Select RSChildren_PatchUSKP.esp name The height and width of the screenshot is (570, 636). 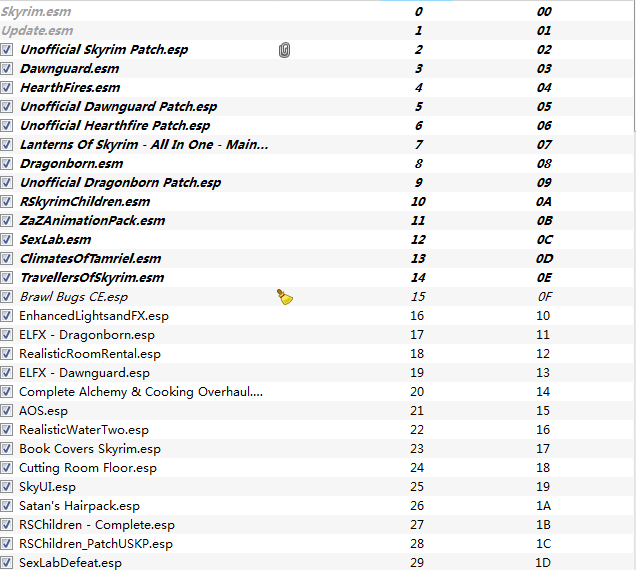(96, 544)
